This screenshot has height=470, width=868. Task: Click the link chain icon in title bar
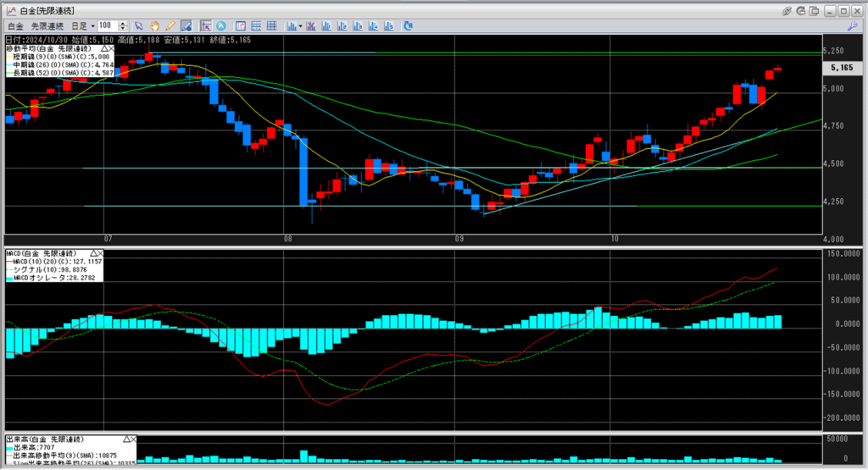point(787,11)
